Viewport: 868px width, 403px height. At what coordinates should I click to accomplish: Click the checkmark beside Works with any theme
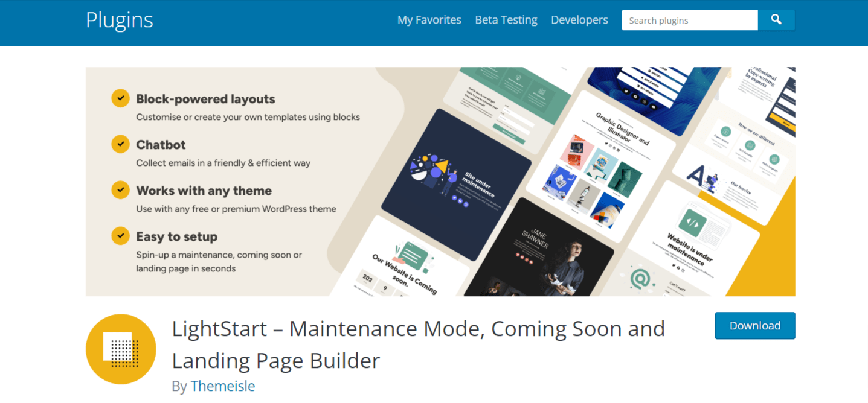pos(120,189)
